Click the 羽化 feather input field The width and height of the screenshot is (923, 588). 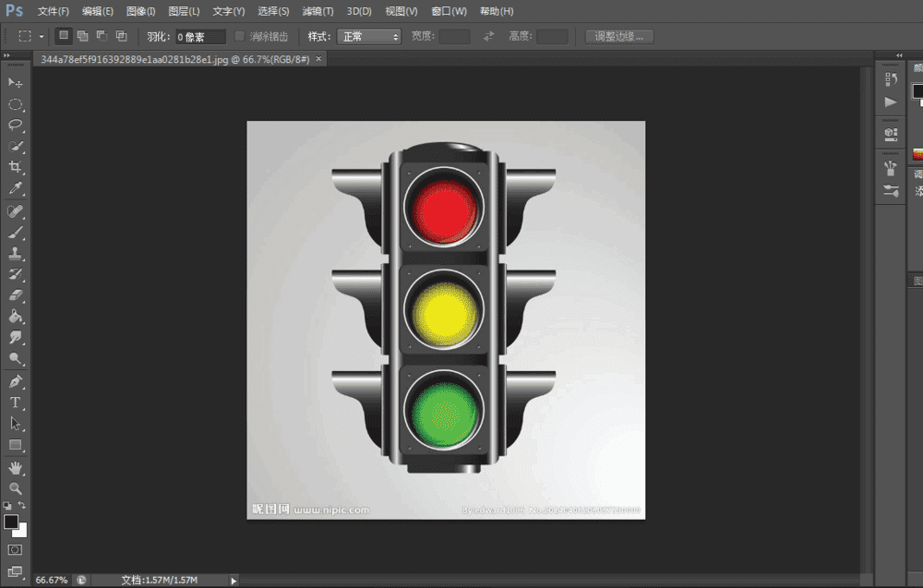[200, 37]
